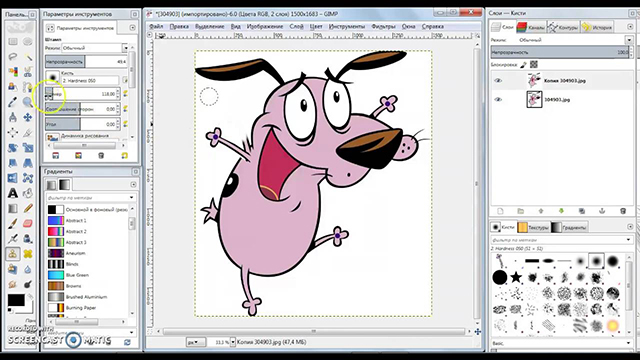Toggle visibility of the 304903.jpg layer
Screen dimensions: 640x360
click(x=498, y=100)
